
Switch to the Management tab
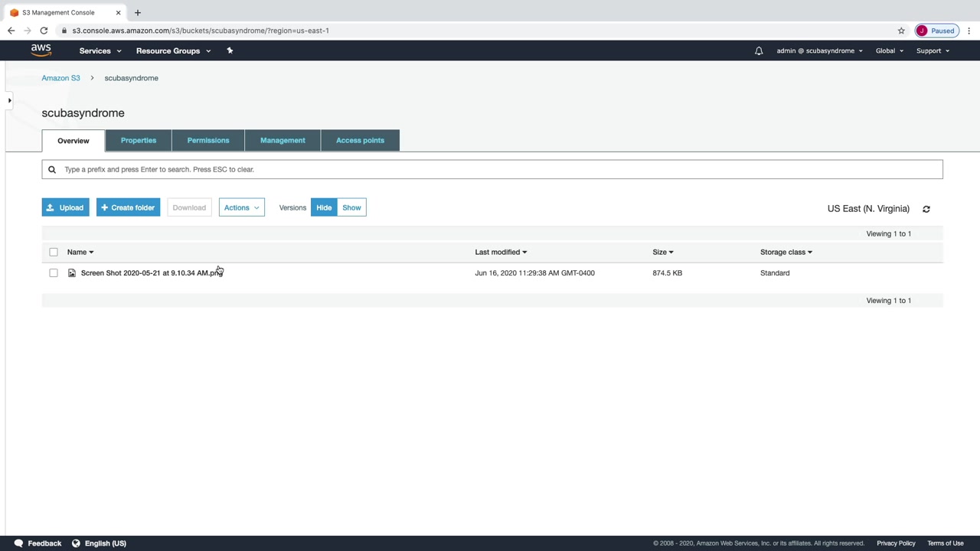point(283,140)
